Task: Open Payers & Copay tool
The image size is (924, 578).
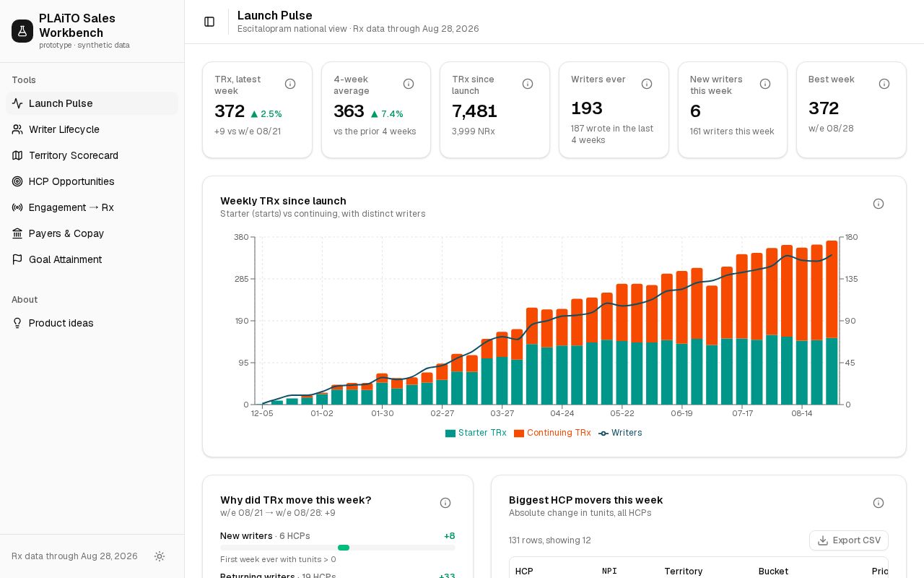Action: pyautogui.click(x=92, y=233)
